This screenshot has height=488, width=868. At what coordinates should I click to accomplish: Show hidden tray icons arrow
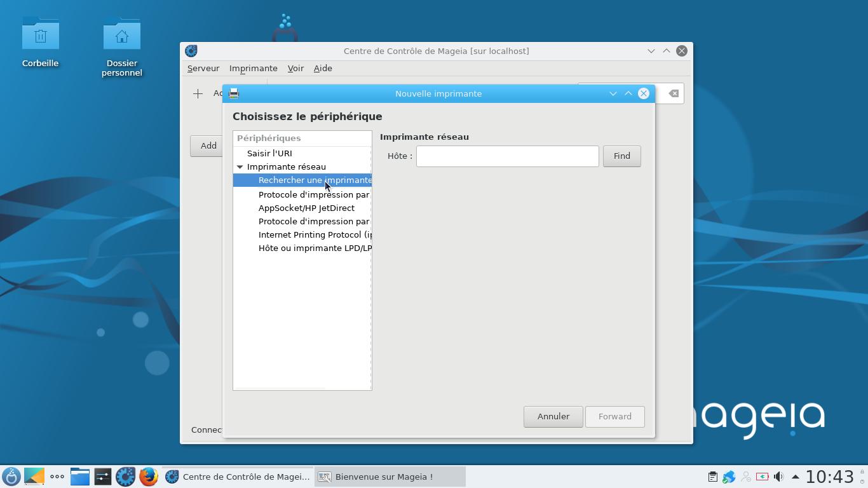pos(795,477)
